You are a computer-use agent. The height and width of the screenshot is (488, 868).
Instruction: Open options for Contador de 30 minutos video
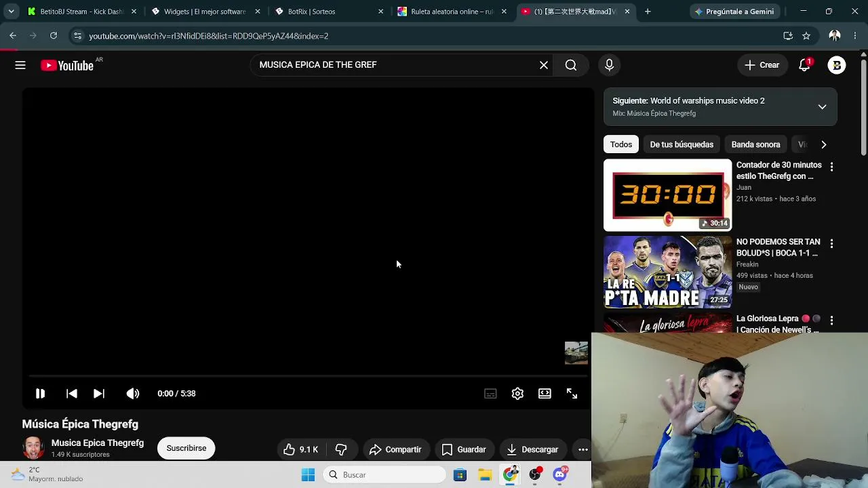pyautogui.click(x=831, y=166)
